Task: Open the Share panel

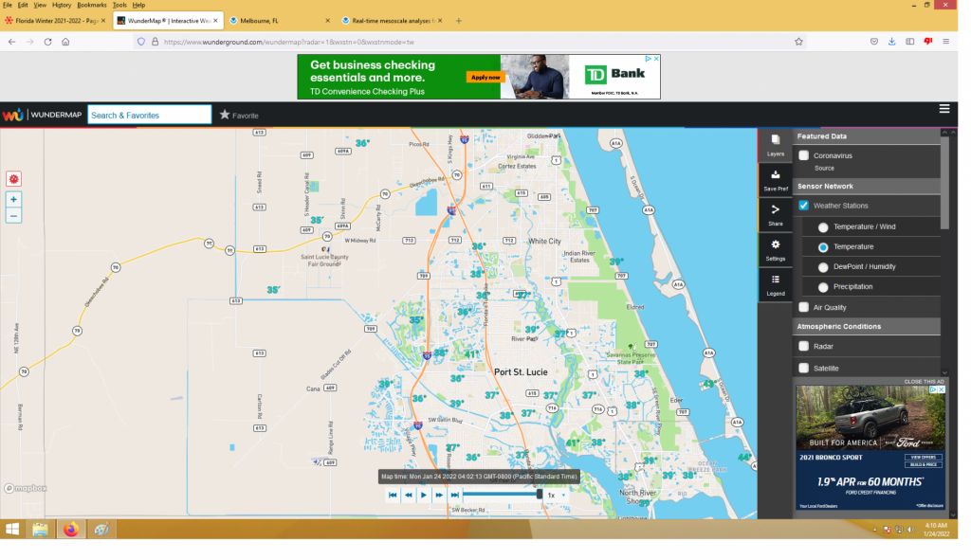Action: [775, 214]
